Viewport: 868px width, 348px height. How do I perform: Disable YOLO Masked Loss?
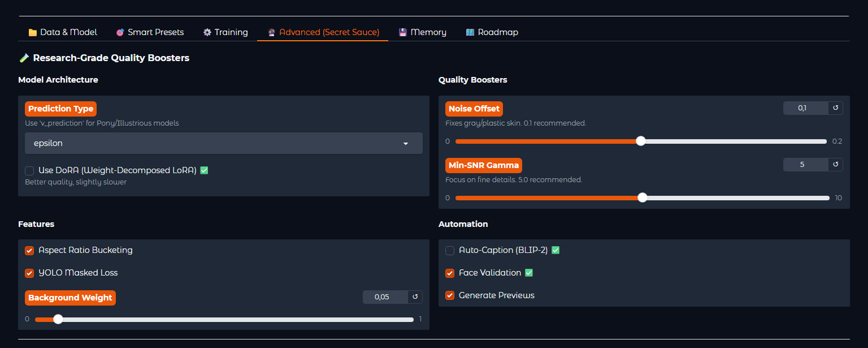[x=29, y=273]
